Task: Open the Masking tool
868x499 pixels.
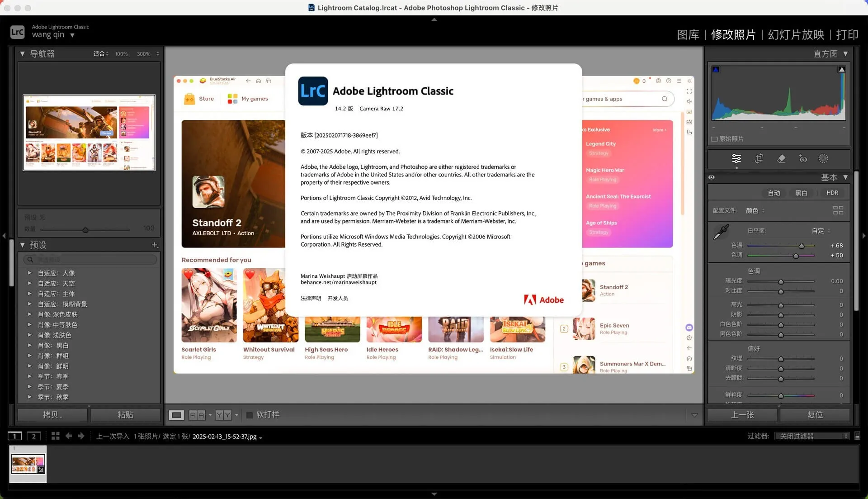Action: click(x=823, y=159)
